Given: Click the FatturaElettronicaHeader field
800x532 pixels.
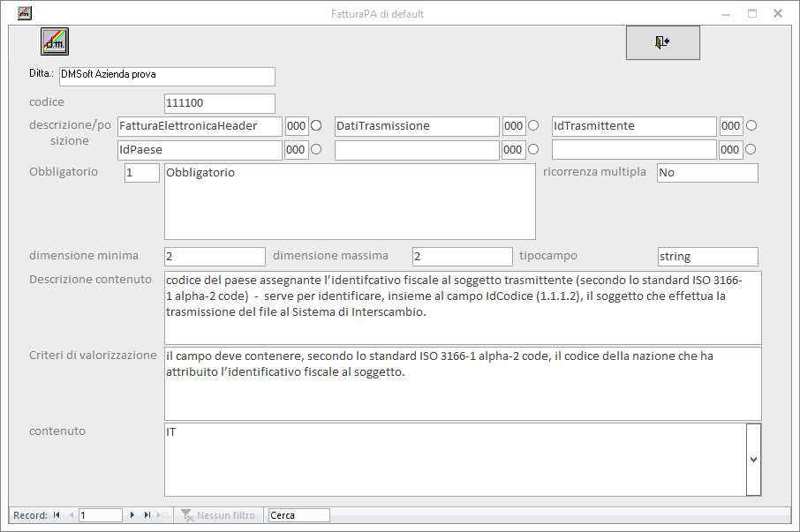Looking at the screenshot, I should 200,126.
